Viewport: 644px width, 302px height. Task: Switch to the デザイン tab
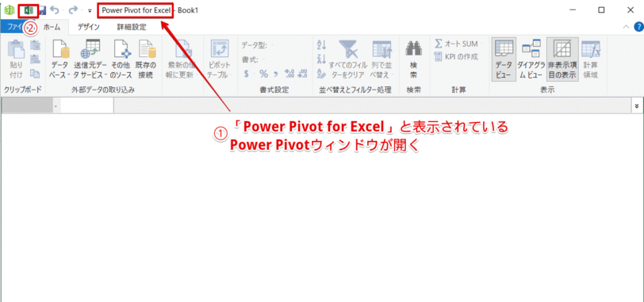coord(89,28)
